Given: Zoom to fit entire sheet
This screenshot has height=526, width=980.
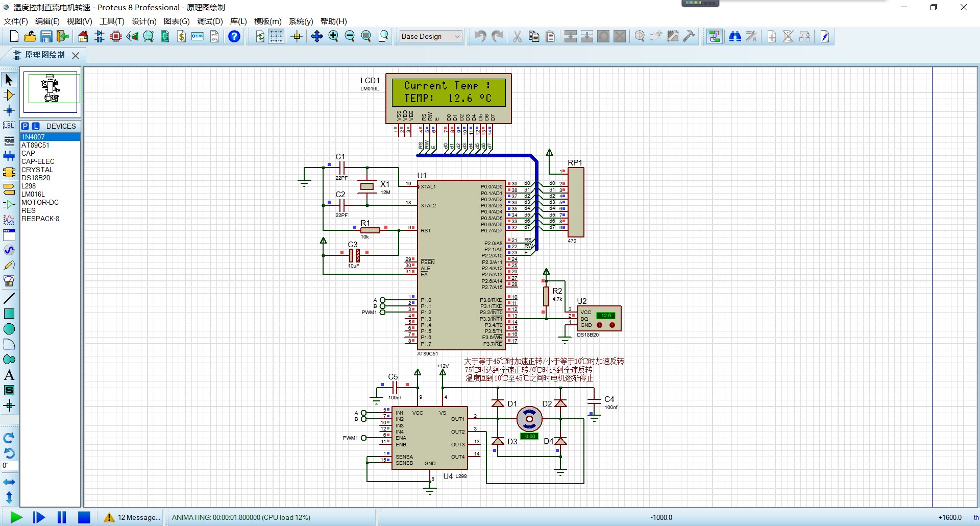Looking at the screenshot, I should pos(366,36).
